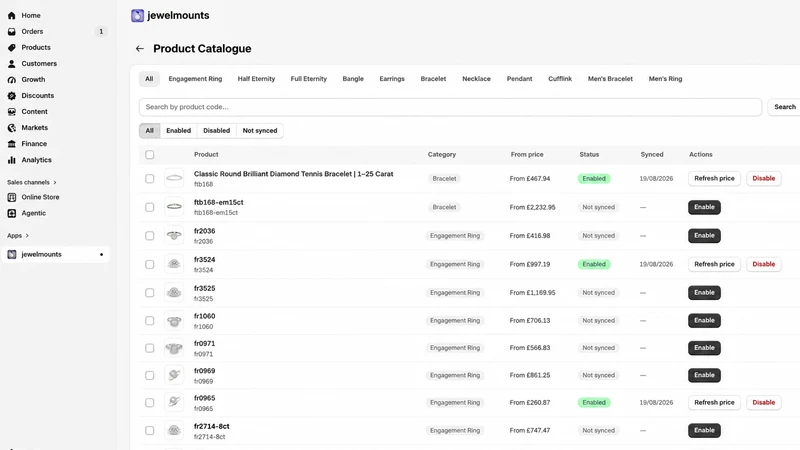Click the Markets globe icon

[12, 128]
